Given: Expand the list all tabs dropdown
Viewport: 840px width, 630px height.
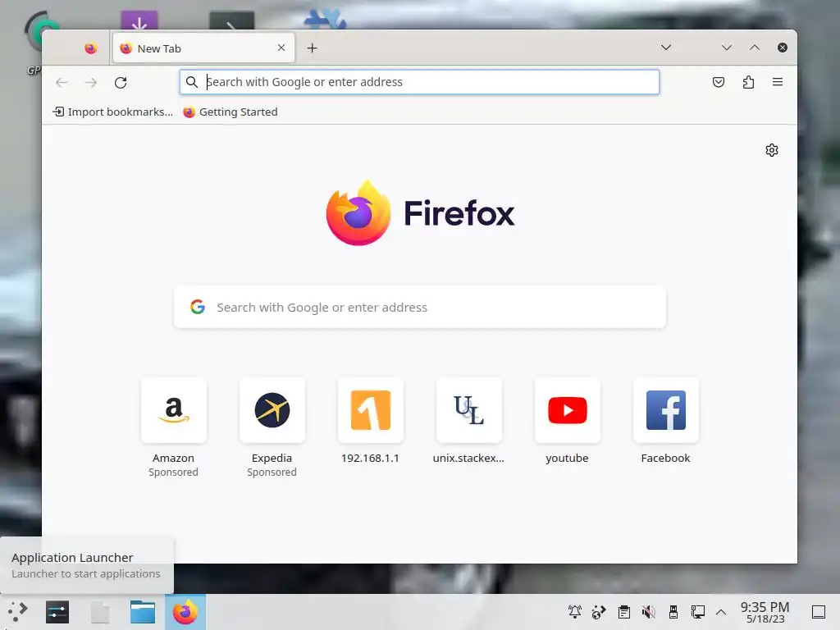Looking at the screenshot, I should (666, 48).
